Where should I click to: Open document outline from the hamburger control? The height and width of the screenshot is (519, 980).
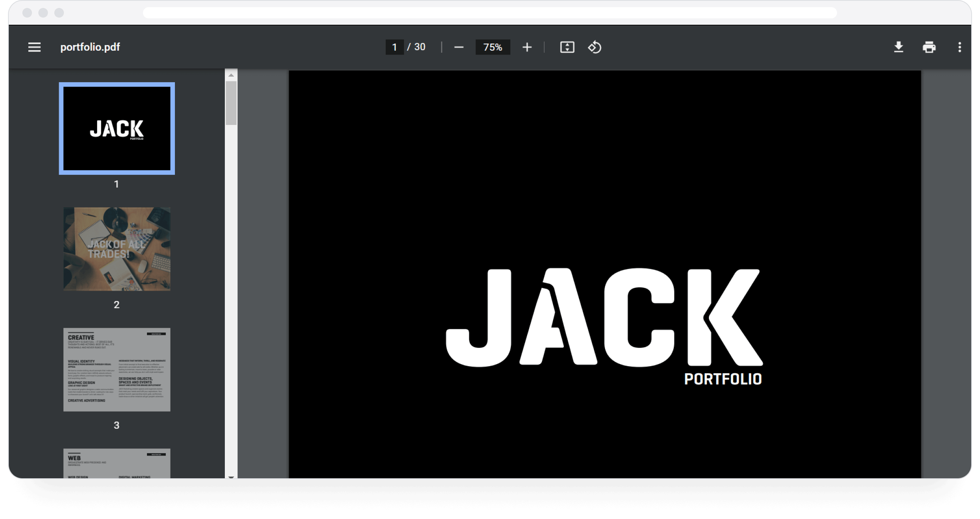point(34,47)
